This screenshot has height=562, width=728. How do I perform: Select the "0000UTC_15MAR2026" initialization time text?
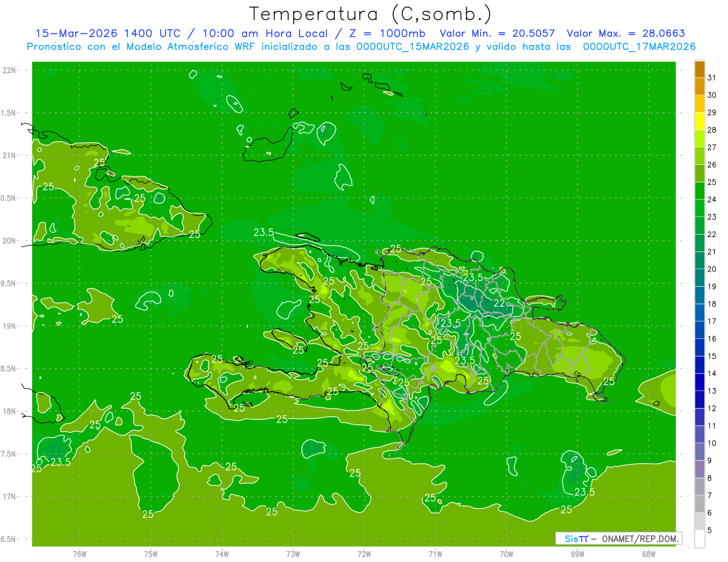[413, 47]
